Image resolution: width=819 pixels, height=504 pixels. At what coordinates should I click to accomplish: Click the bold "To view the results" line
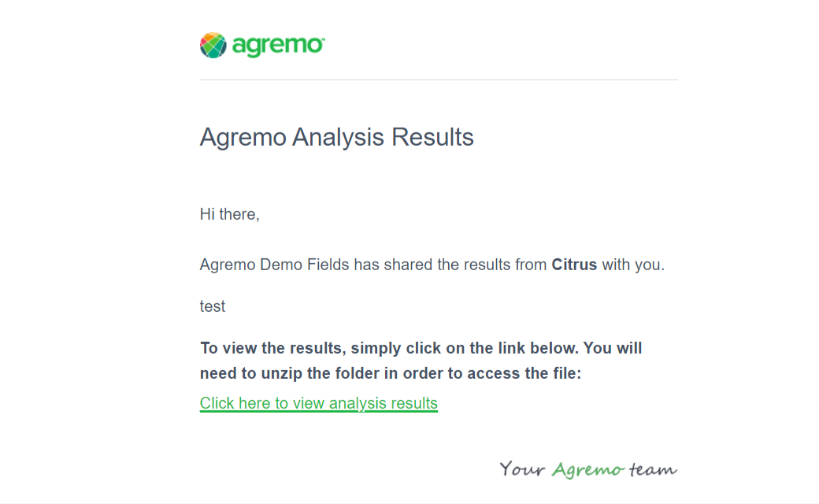[421, 347]
